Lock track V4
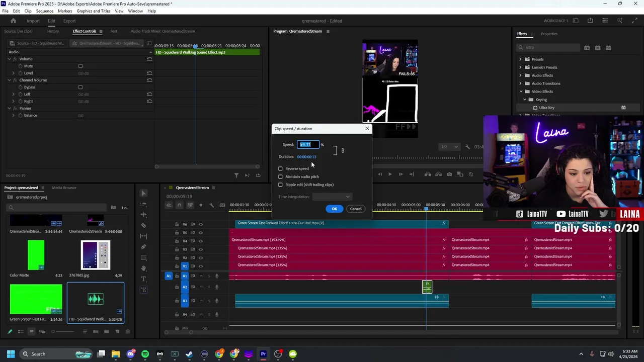Viewport: 644px width, 362px height. [177, 241]
